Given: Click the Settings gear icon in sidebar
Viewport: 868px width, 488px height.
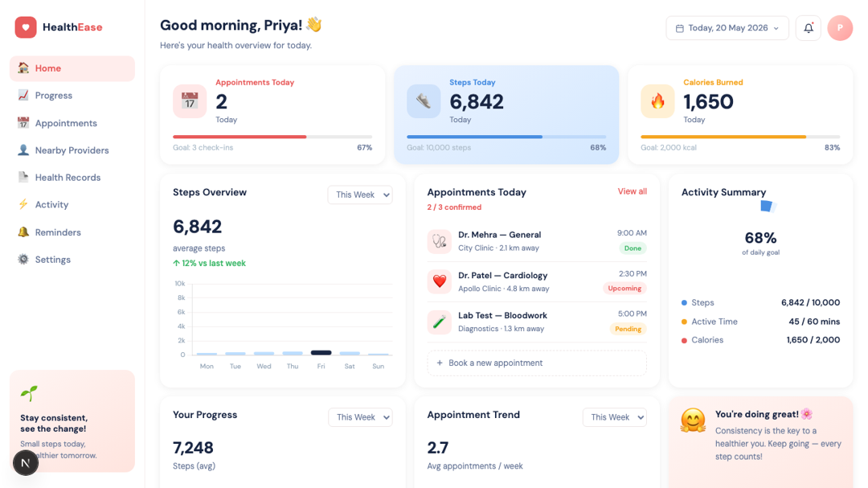Looking at the screenshot, I should (x=23, y=259).
